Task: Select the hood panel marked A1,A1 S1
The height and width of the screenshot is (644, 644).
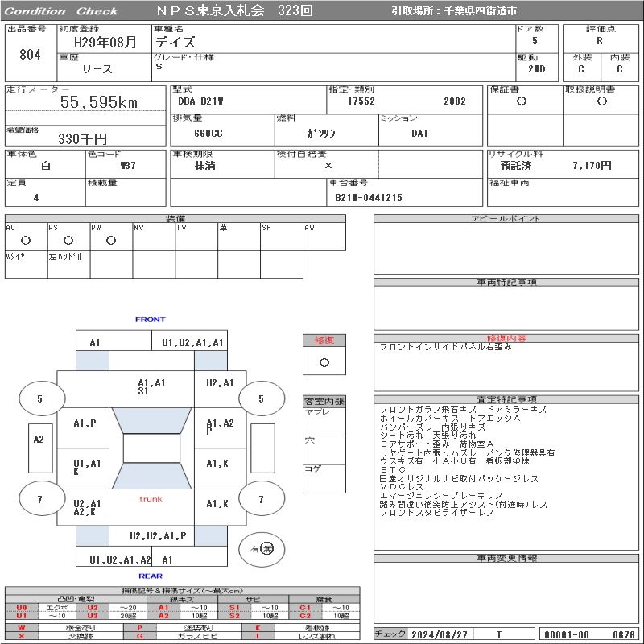Action: coord(151,387)
